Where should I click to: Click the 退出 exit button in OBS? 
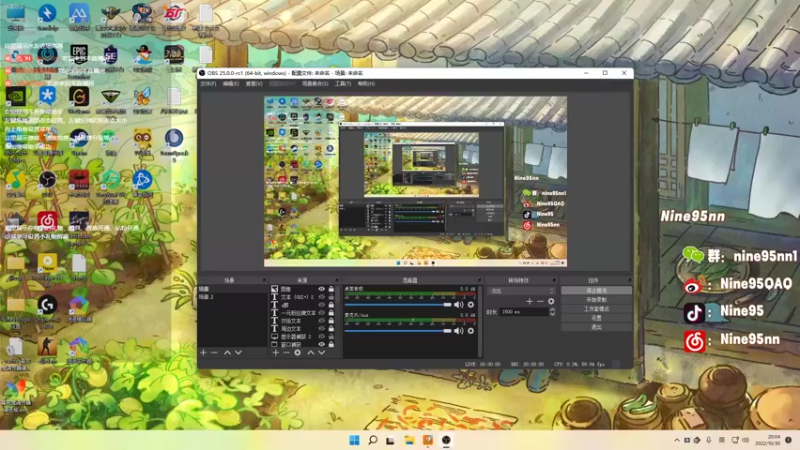pos(596,327)
